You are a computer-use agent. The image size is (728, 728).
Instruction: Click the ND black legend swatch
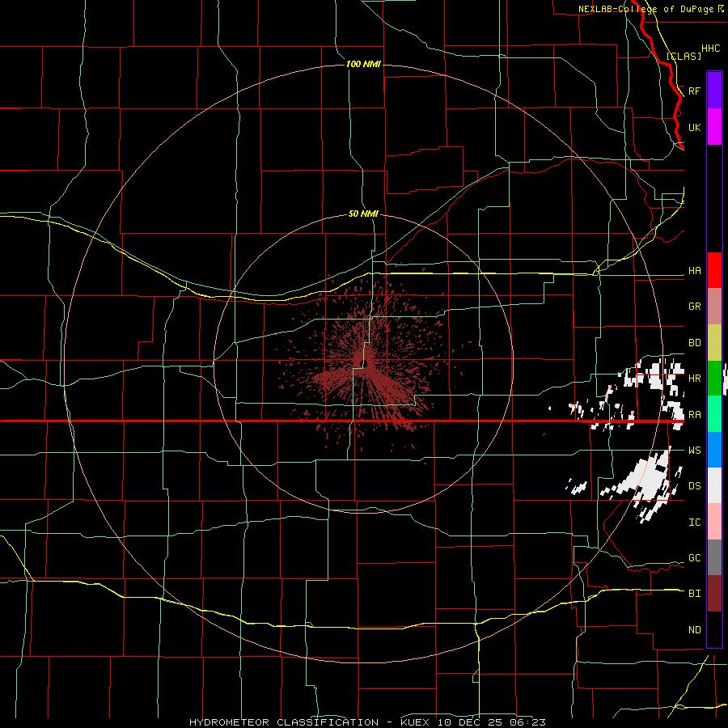714,629
